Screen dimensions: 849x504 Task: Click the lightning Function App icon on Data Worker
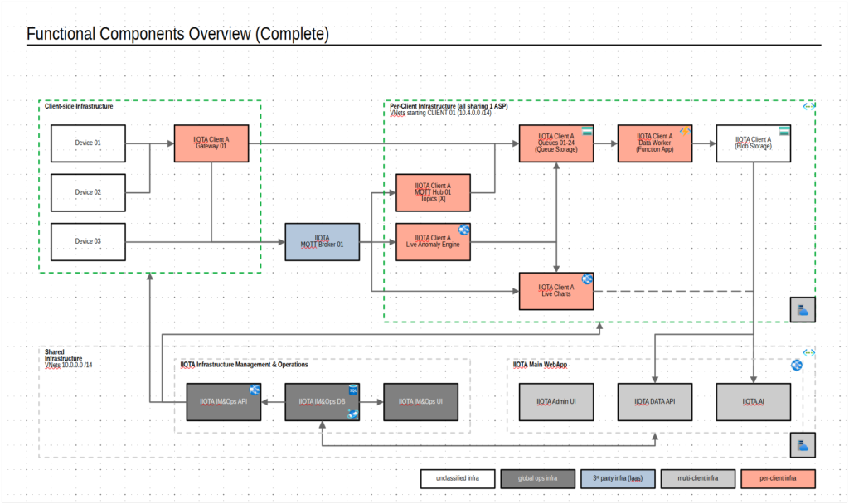[686, 132]
